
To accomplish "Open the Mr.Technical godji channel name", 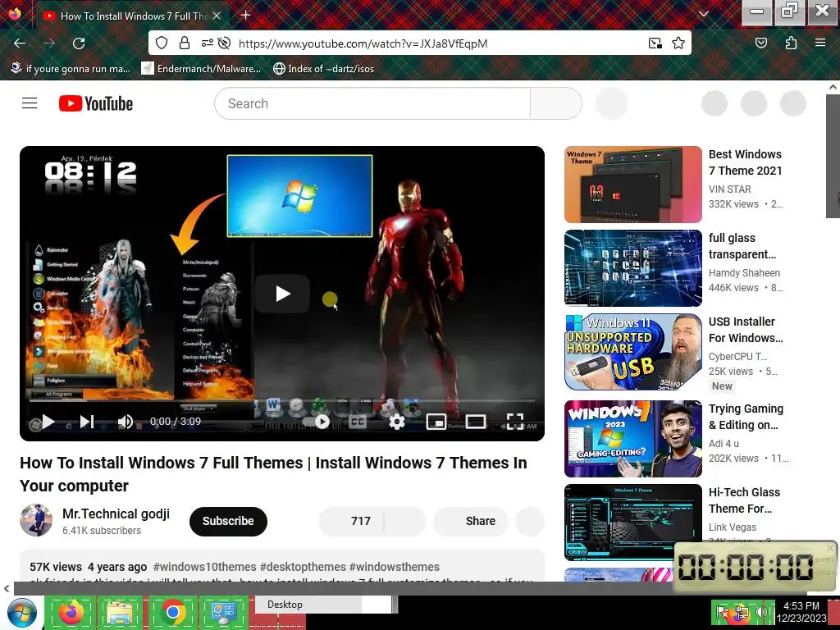I will (116, 514).
